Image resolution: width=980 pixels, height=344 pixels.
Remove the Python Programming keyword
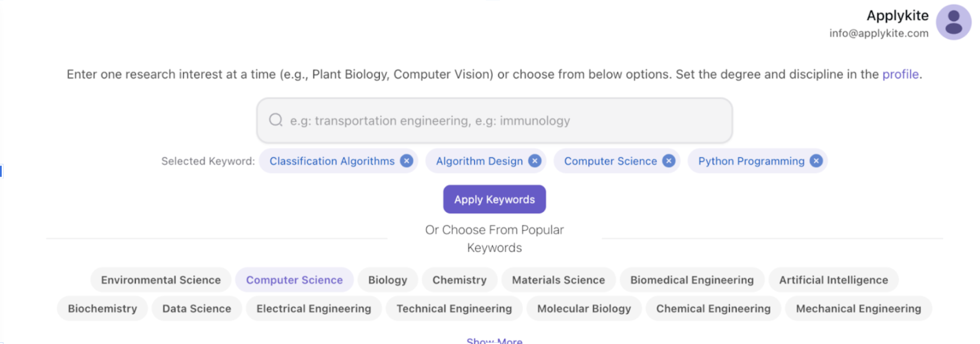pos(816,161)
